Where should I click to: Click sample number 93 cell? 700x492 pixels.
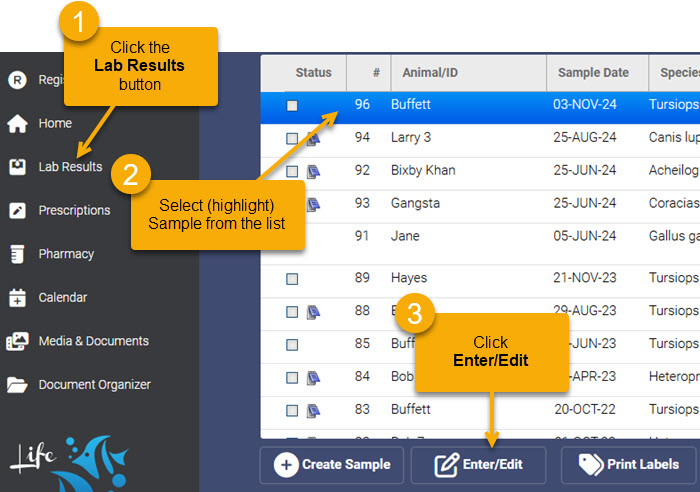(362, 203)
